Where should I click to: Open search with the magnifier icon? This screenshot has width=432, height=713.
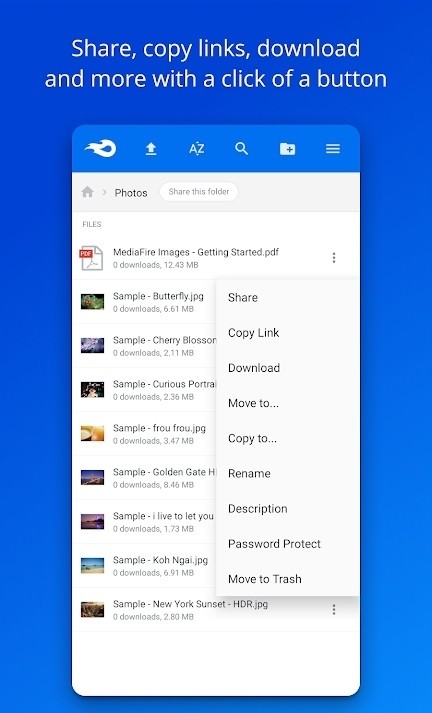[x=241, y=148]
